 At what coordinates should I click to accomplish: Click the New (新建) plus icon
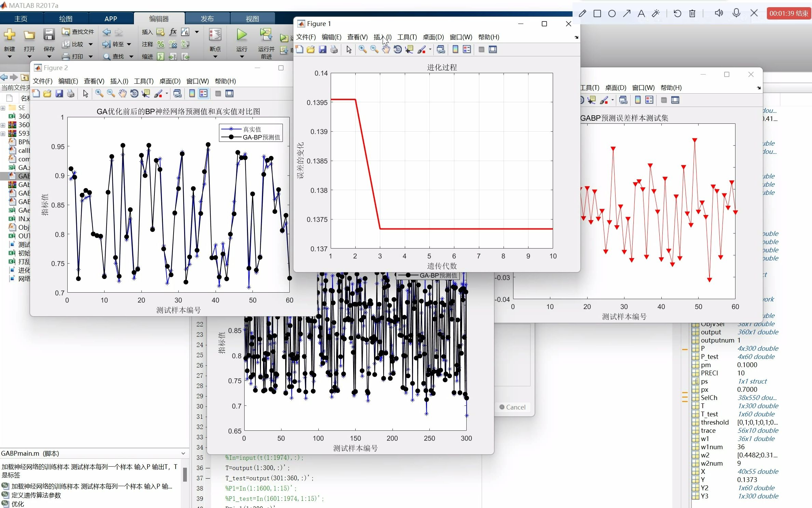(10, 35)
